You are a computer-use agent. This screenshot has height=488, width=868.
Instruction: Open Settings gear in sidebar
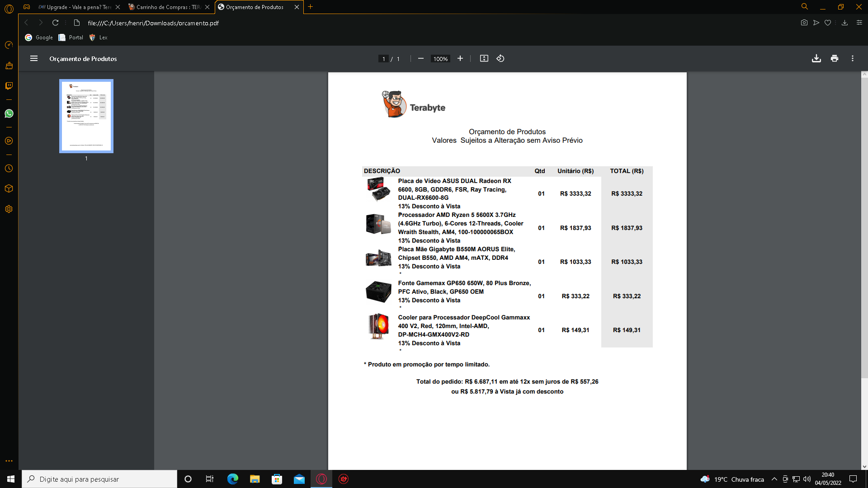(x=9, y=209)
